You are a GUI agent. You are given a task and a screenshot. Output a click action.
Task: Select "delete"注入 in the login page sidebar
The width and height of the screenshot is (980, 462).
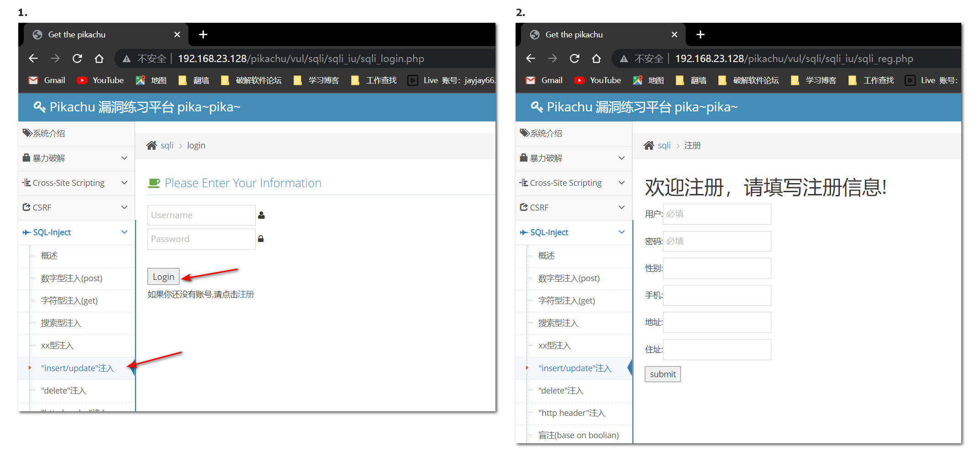coord(63,391)
